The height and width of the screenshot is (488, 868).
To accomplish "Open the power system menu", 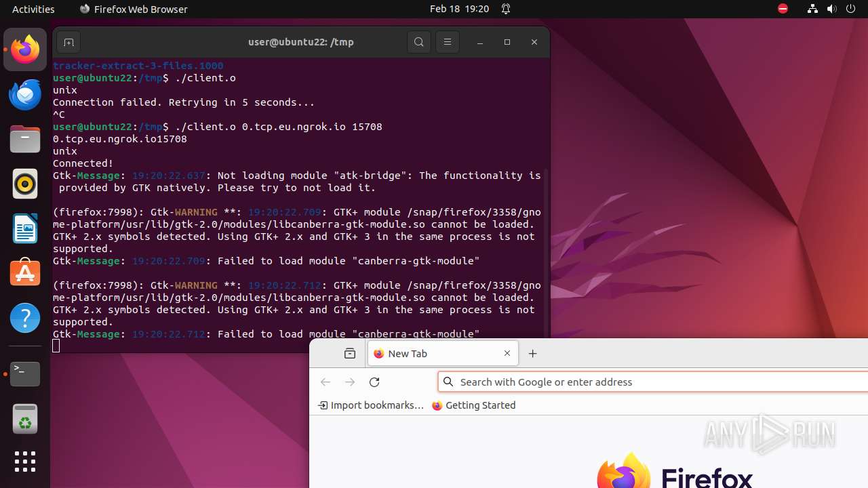I will click(850, 9).
